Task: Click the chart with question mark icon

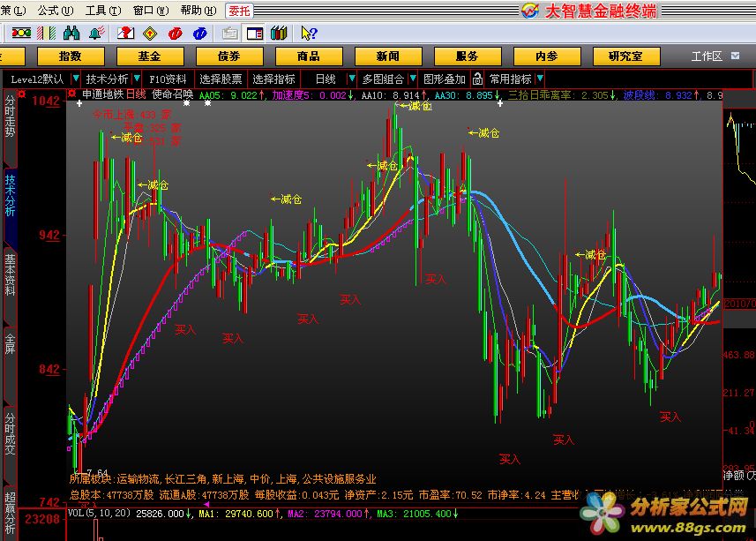Action: pos(125,33)
